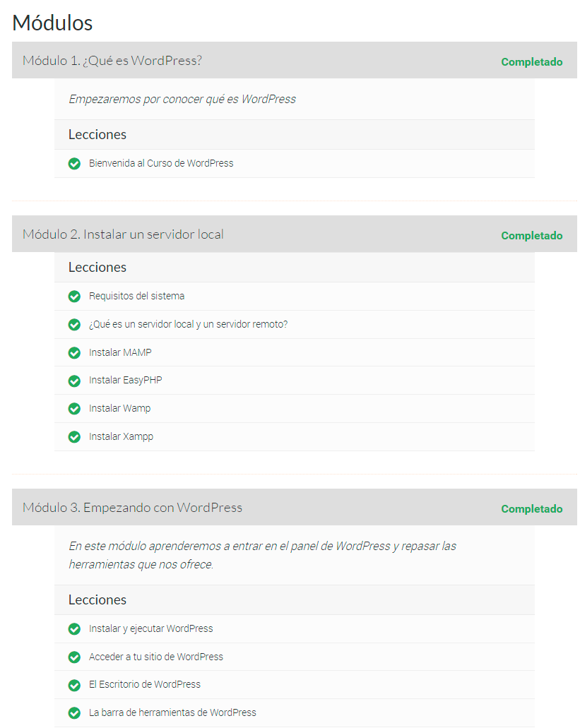The width and height of the screenshot is (580, 728).
Task: Open Acceder a tu sitio de WordPress lesson
Action: (156, 657)
